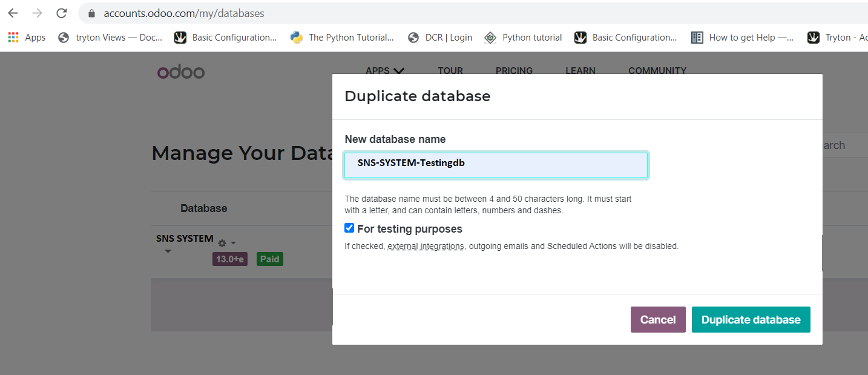Click the padlock site security icon
The image size is (868, 375).
click(92, 13)
